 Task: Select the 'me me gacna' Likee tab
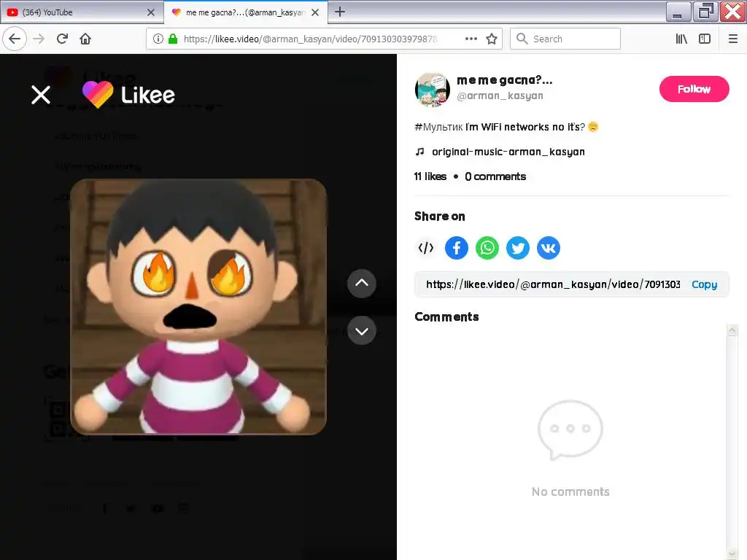[x=239, y=12]
